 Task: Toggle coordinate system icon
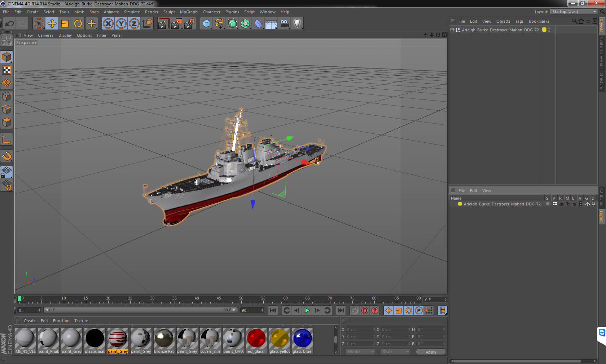(x=147, y=24)
